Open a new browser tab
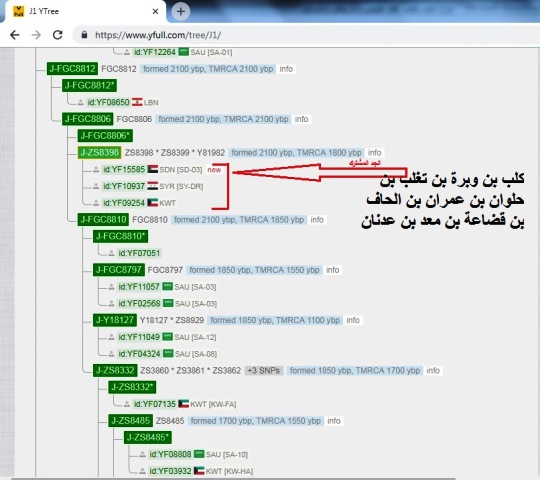 [x=181, y=11]
